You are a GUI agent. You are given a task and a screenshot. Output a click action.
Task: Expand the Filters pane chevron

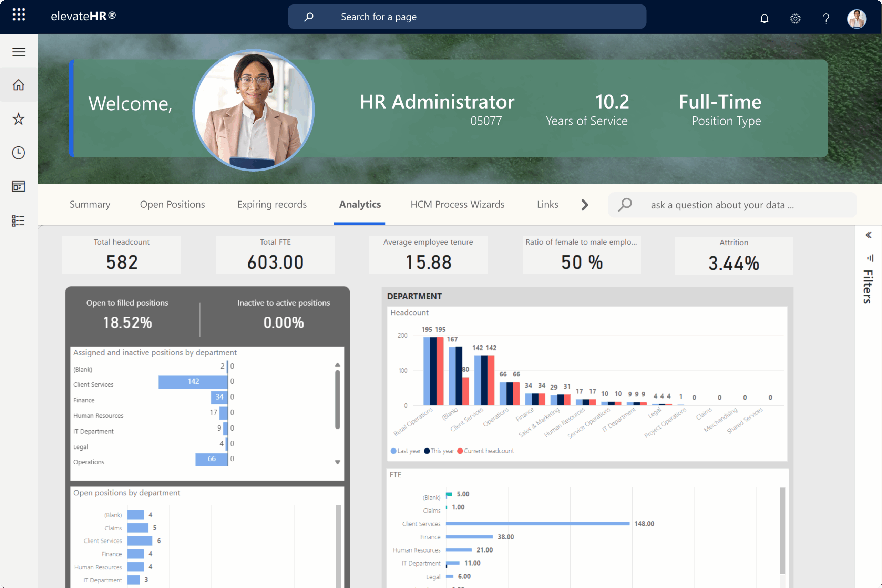point(868,235)
